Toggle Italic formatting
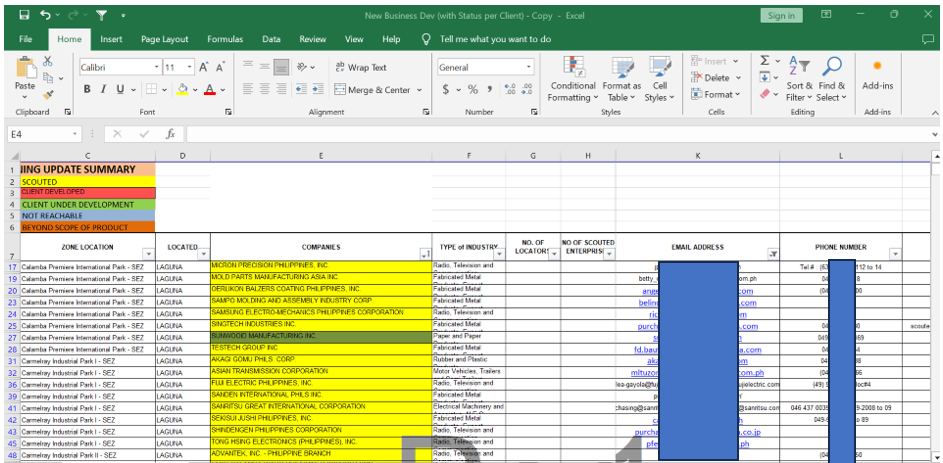The image size is (943, 463). click(x=103, y=89)
